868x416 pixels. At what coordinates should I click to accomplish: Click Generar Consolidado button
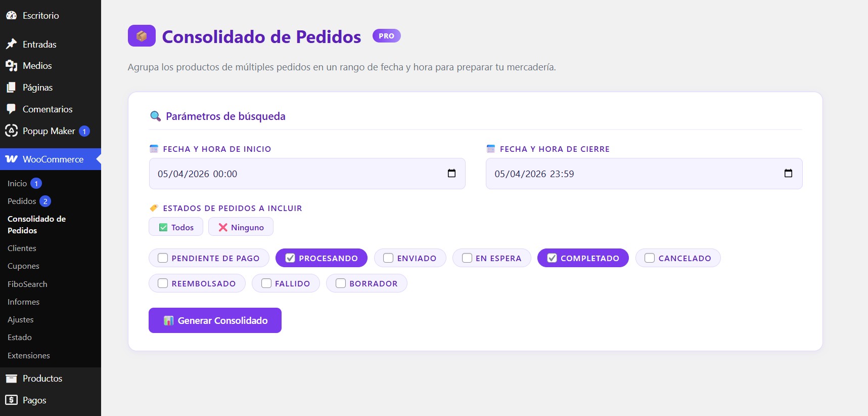[215, 320]
